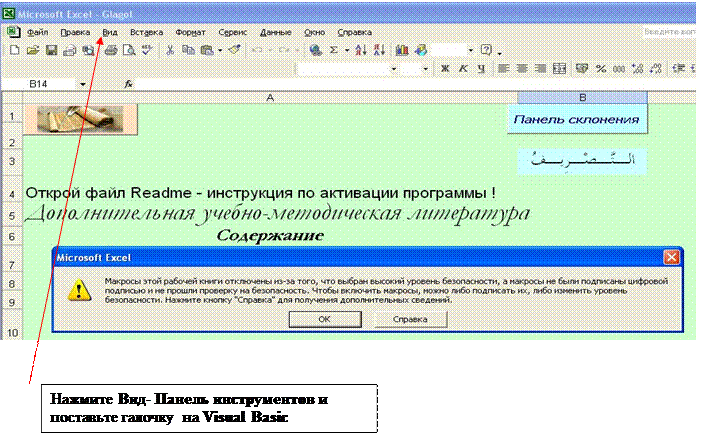This screenshot has height=444, width=701.
Task: Open Print Preview icon
Action: 129,50
